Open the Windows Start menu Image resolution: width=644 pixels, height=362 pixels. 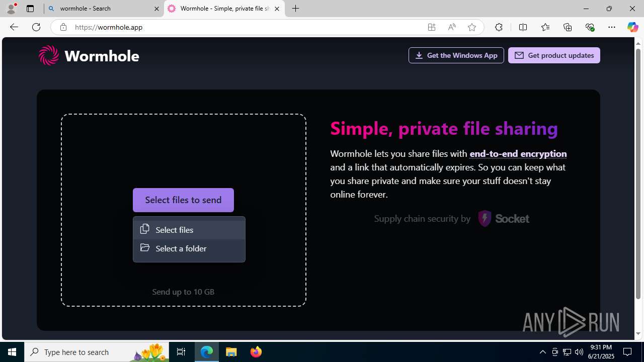coord(12,352)
